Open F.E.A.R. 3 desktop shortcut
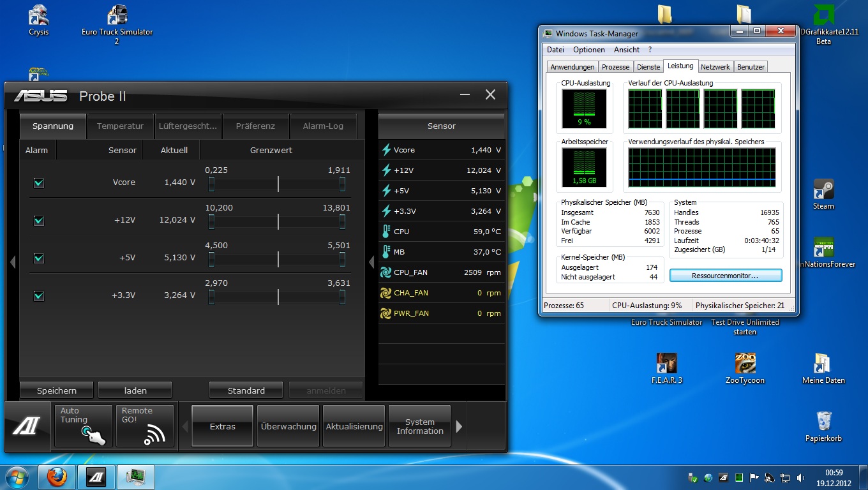Image resolution: width=868 pixels, height=490 pixels. pyautogui.click(x=666, y=368)
